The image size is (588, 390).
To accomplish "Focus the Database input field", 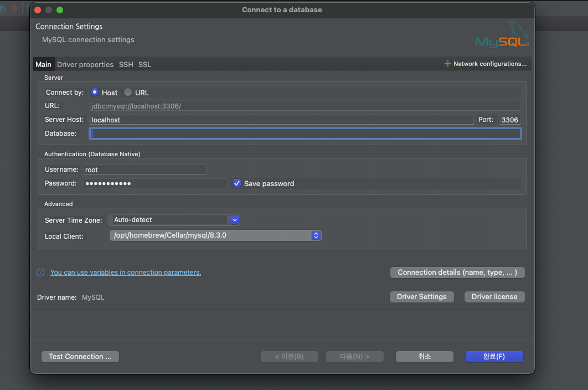I will tap(305, 134).
